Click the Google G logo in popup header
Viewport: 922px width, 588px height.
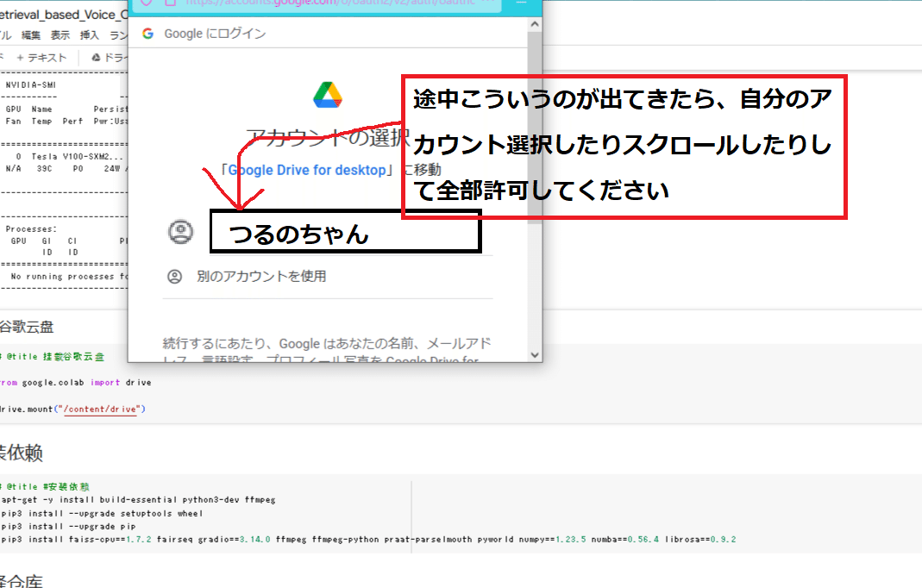[x=148, y=34]
